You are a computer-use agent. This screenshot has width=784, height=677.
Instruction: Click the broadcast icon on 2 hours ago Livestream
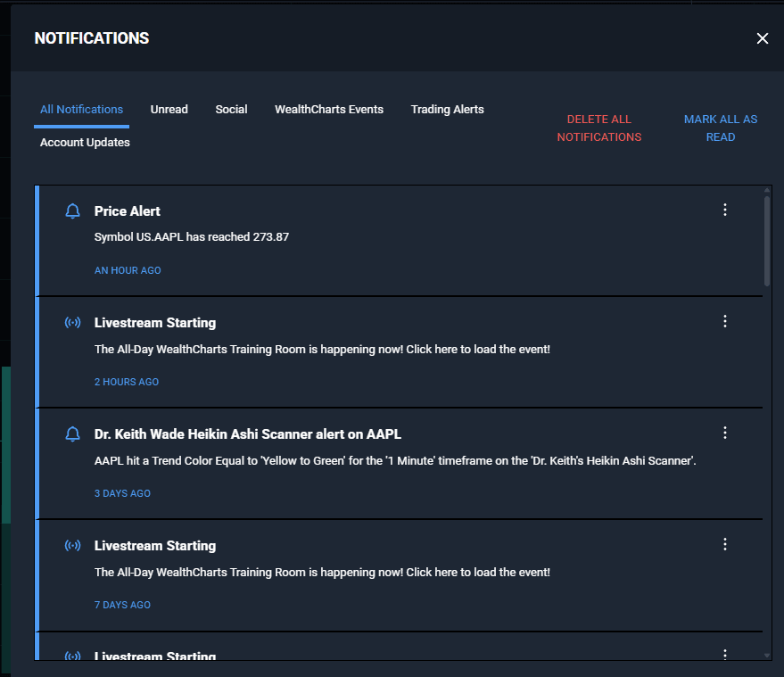click(72, 323)
